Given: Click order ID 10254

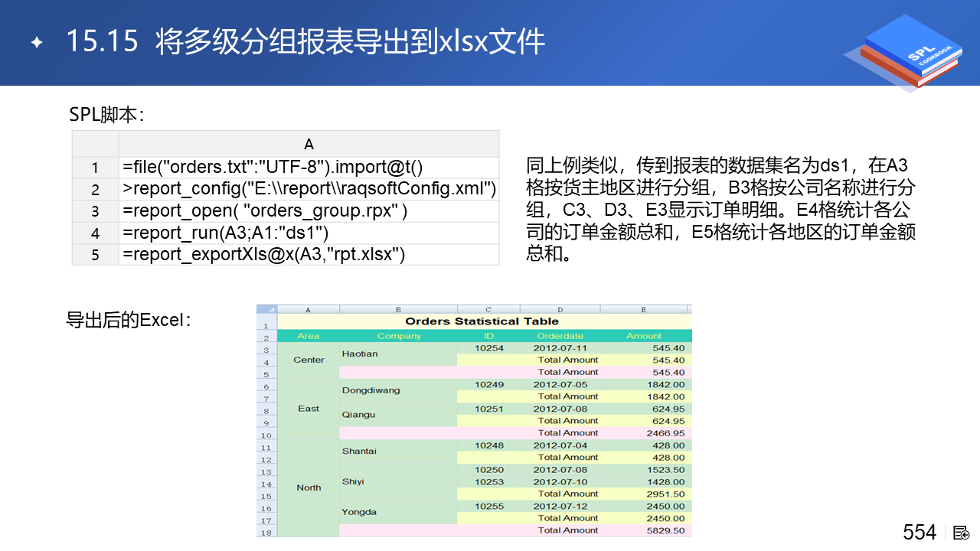Looking at the screenshot, I should point(489,347).
